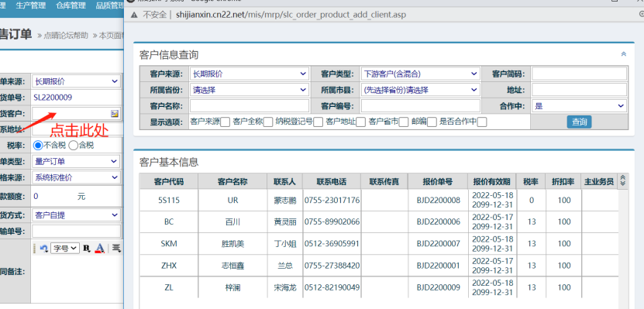Screen dimensions: 644x309
Task: Open the 仓库管理 menu
Action: coord(71,5)
